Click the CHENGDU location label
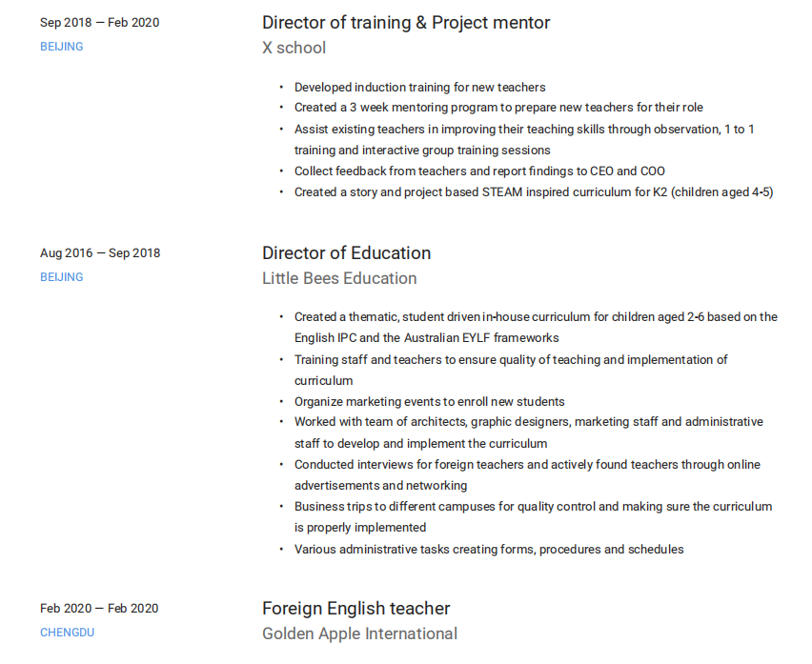This screenshot has width=812, height=664. pyautogui.click(x=67, y=633)
